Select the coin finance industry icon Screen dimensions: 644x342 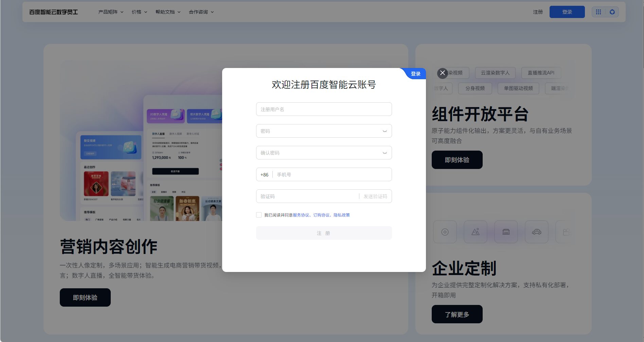click(x=445, y=232)
